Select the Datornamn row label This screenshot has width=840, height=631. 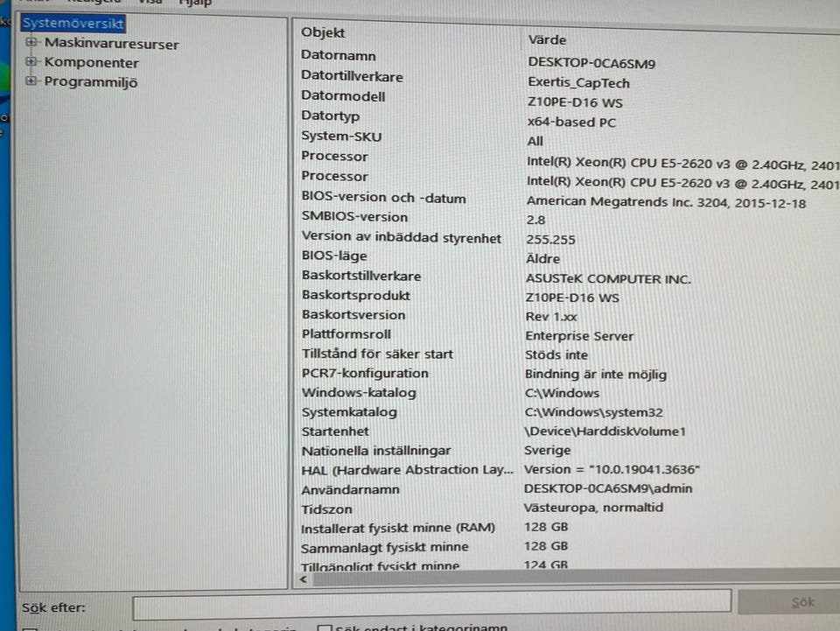pos(338,55)
